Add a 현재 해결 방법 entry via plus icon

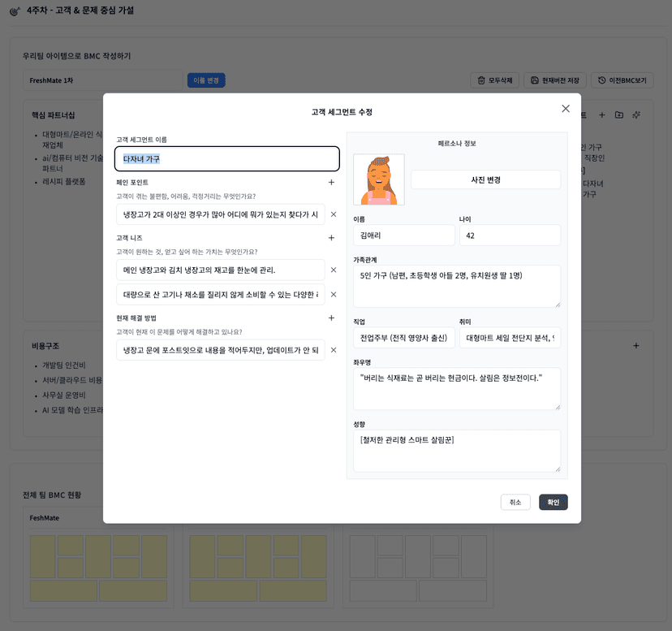coord(331,318)
